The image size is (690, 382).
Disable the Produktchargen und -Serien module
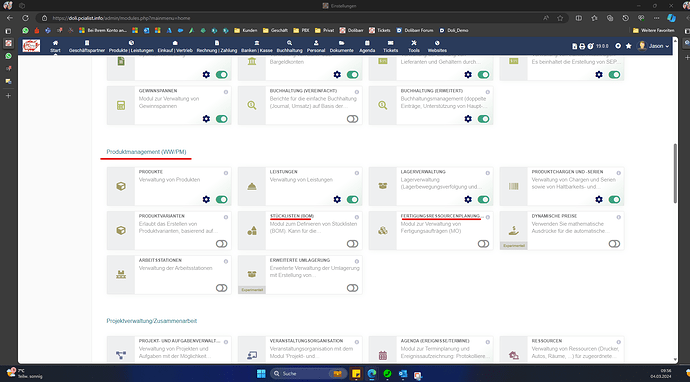click(614, 199)
